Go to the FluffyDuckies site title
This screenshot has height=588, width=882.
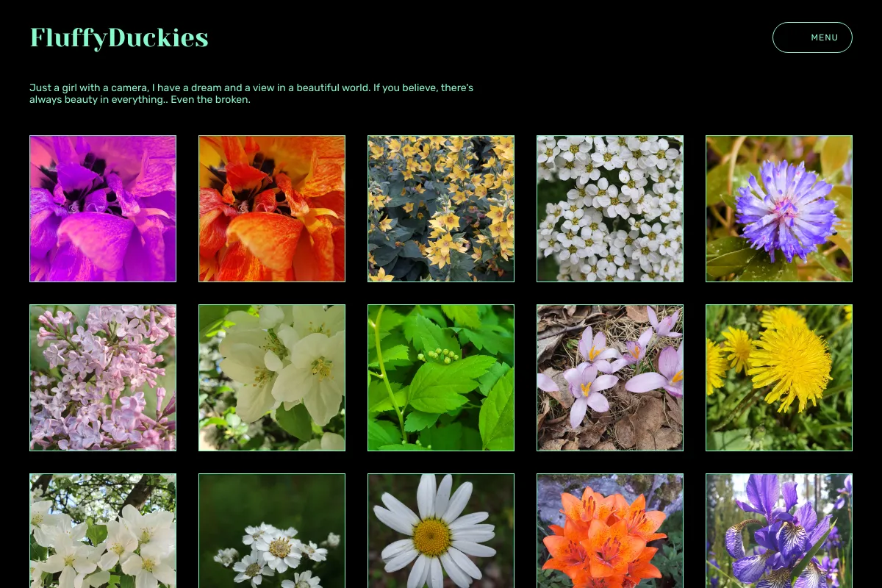(x=119, y=37)
